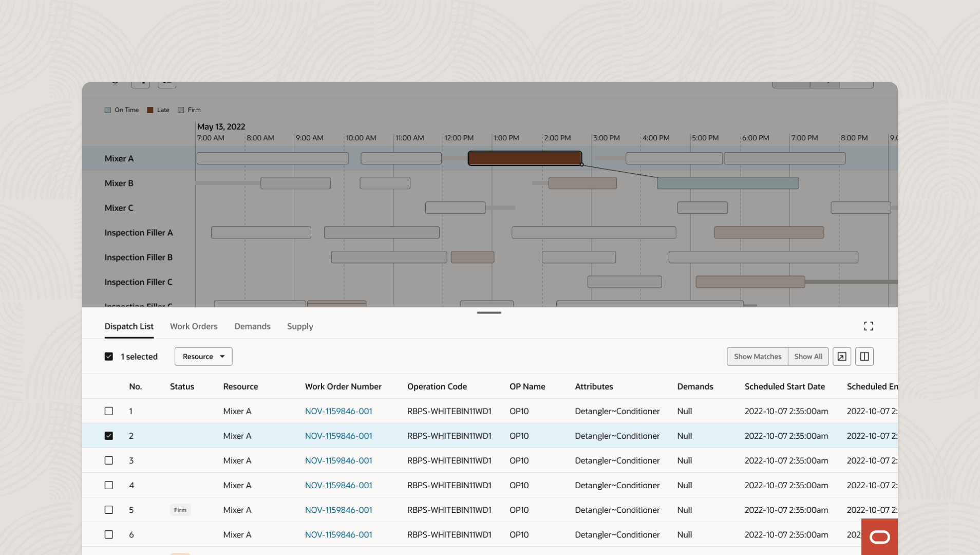
Task: Select the Supply tab
Action: click(x=300, y=326)
